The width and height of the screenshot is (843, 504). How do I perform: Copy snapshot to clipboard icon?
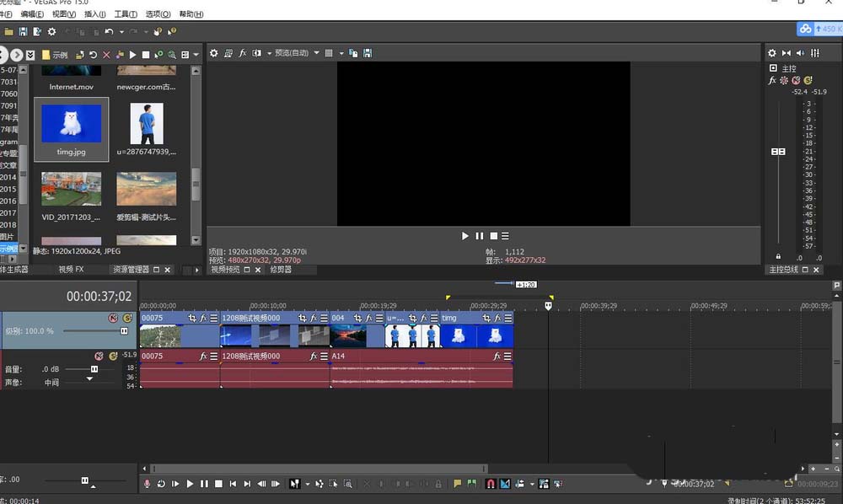[x=353, y=53]
